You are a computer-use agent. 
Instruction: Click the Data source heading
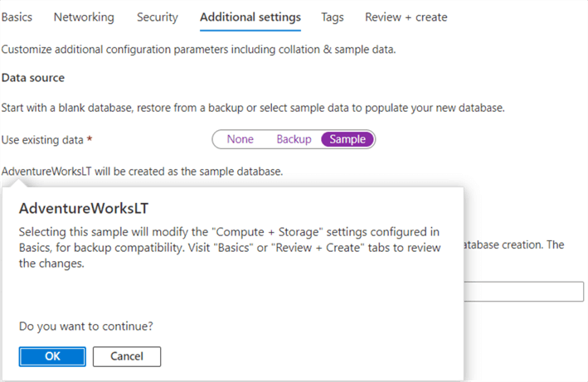pos(32,78)
